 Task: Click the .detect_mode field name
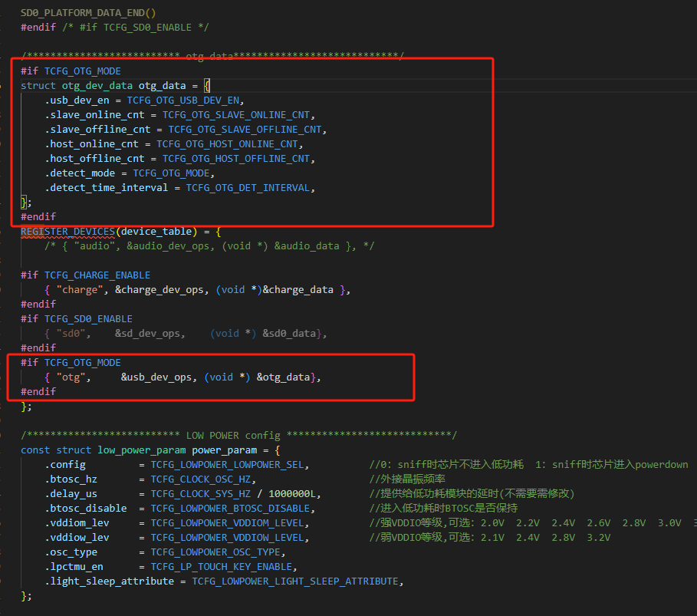80,173
